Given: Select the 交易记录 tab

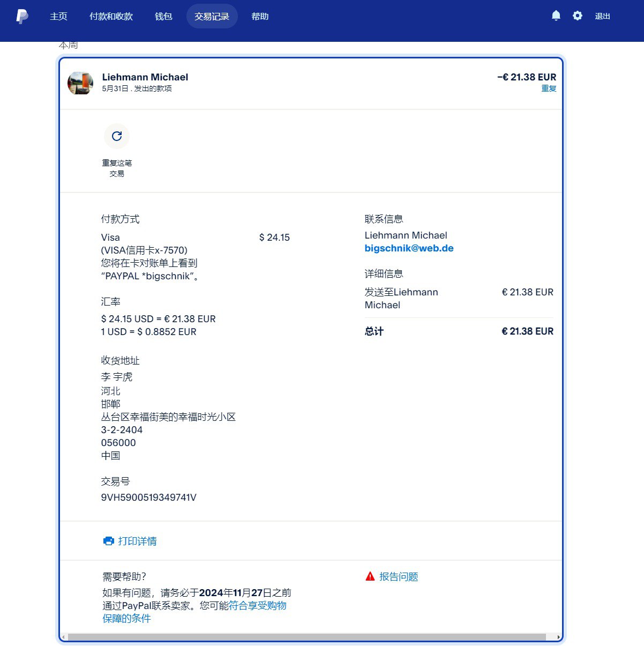Looking at the screenshot, I should click(x=212, y=17).
